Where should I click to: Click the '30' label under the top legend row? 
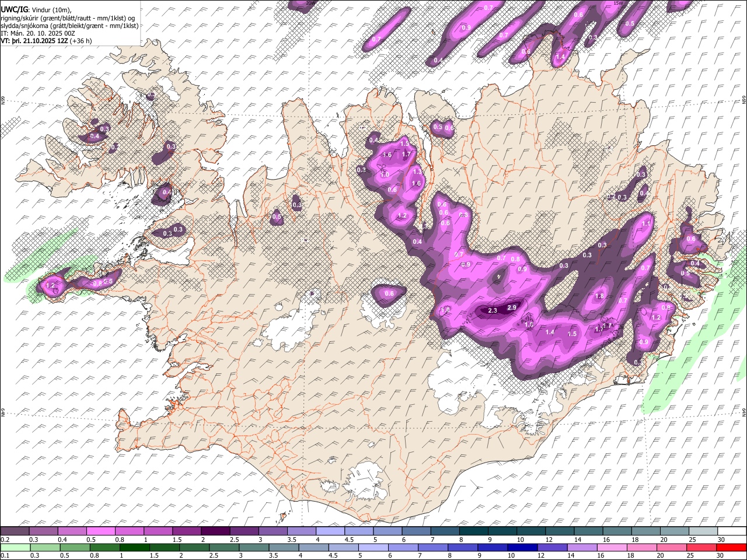click(x=721, y=540)
